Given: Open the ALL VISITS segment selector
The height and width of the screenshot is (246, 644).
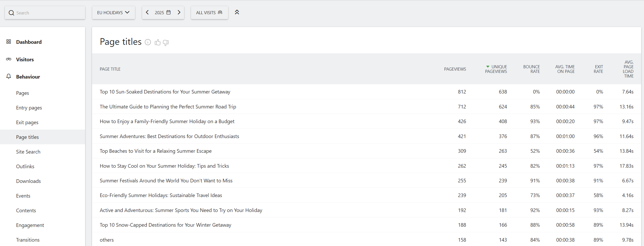Looking at the screenshot, I should point(209,13).
